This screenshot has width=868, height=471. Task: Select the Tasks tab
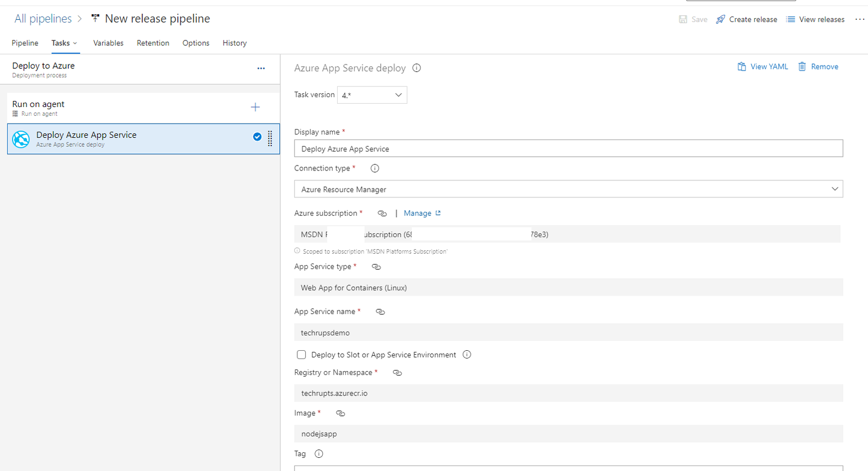61,43
